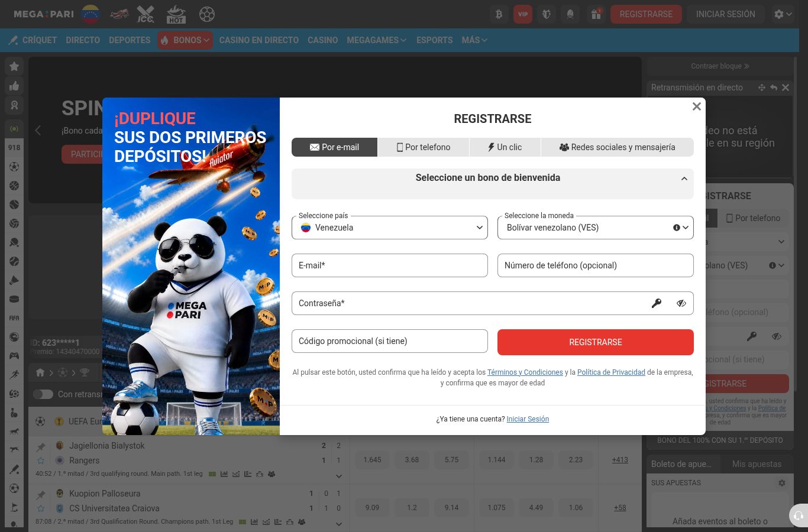Click the E-mail input field
Image resolution: width=808 pixels, height=532 pixels.
point(390,265)
